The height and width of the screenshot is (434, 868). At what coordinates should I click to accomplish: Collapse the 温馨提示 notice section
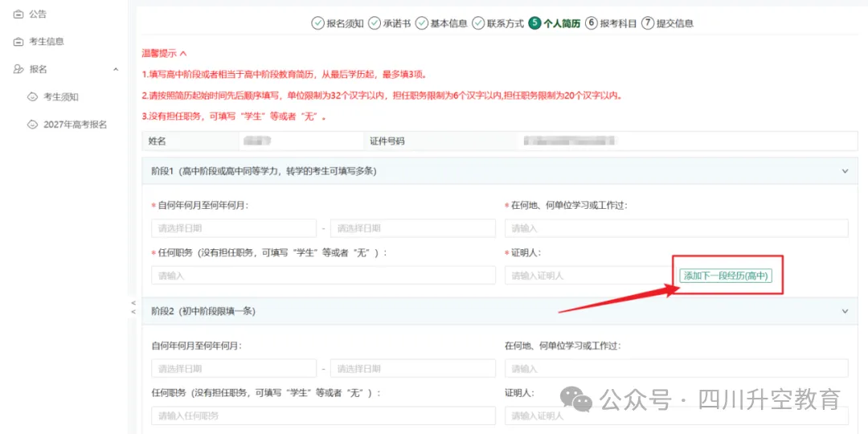tap(183, 54)
